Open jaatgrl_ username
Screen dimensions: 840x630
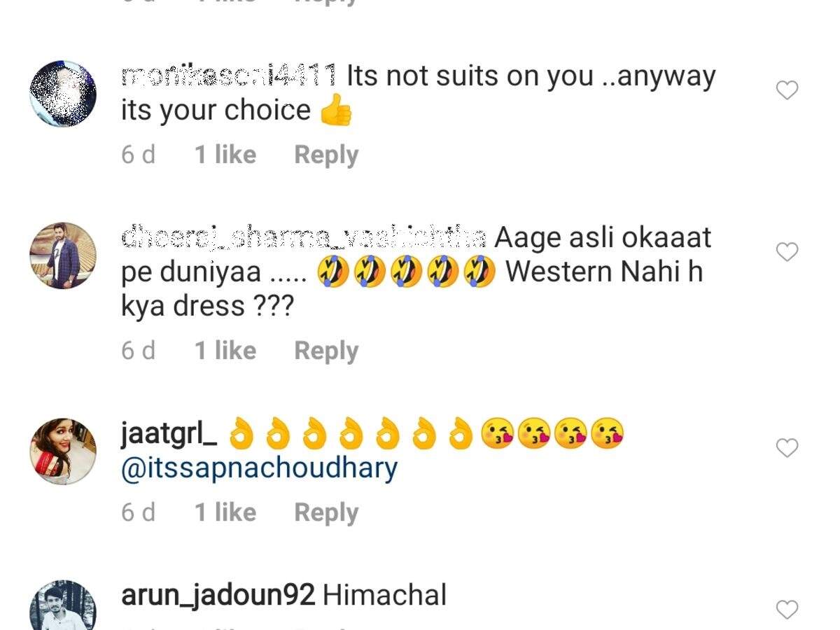[x=169, y=435]
